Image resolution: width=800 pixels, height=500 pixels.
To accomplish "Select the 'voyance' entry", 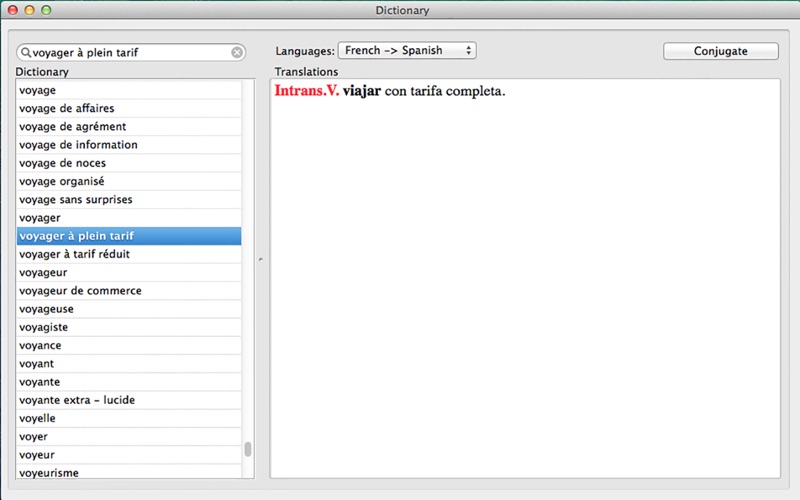I will [x=129, y=345].
